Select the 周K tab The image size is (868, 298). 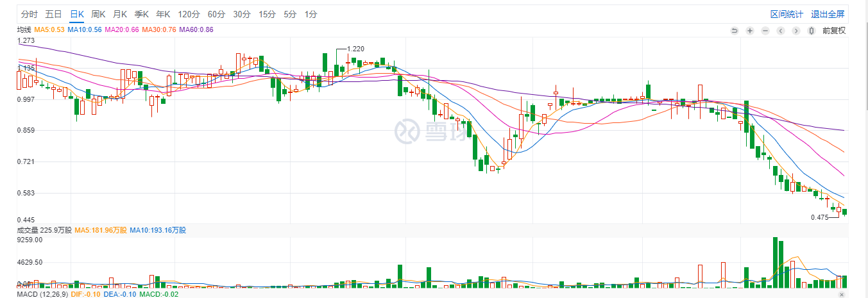(x=98, y=14)
